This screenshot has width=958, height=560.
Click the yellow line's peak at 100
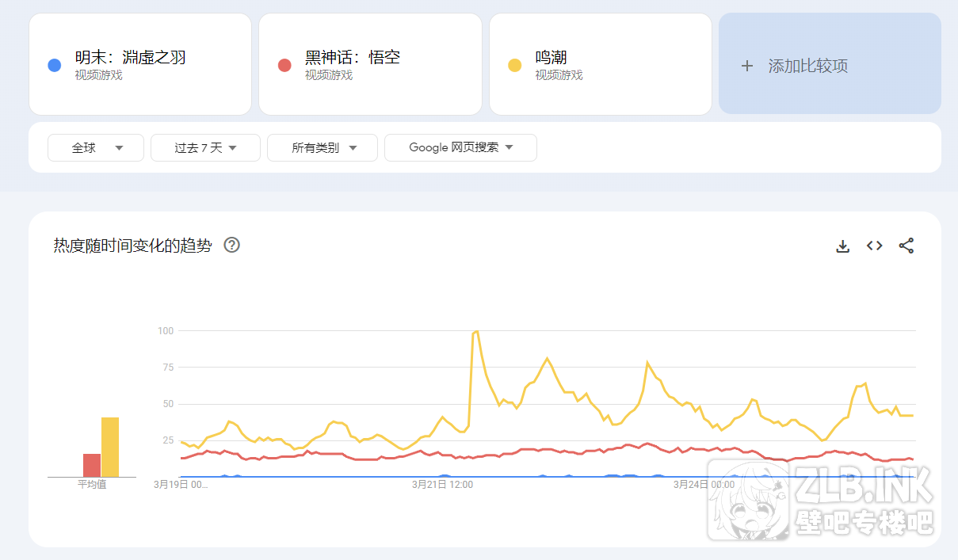tap(475, 332)
